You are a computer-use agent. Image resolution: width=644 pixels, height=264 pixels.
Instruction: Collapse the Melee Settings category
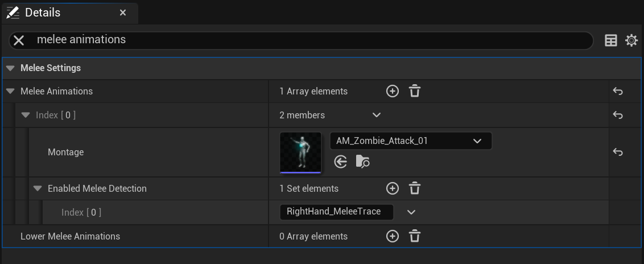10,68
